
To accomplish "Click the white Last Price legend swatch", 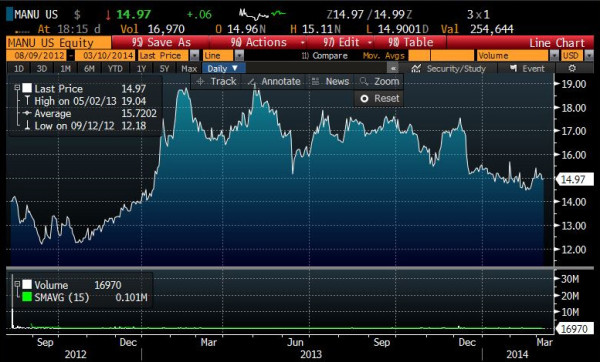I will point(27,88).
